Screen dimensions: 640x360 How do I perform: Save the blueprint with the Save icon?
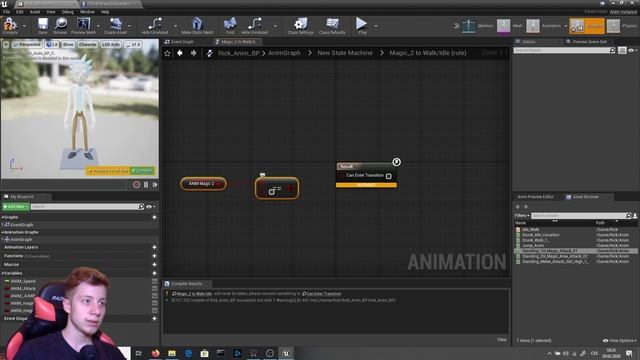[42, 25]
